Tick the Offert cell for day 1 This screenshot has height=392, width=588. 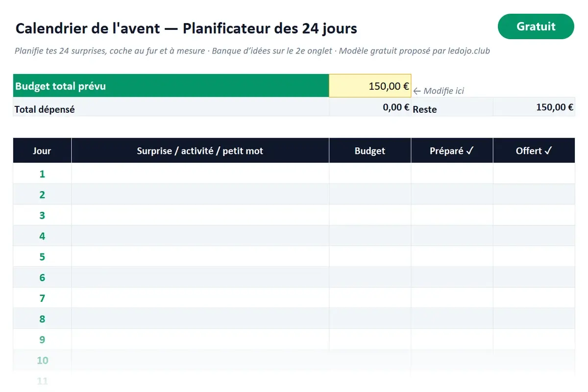pyautogui.click(x=534, y=173)
